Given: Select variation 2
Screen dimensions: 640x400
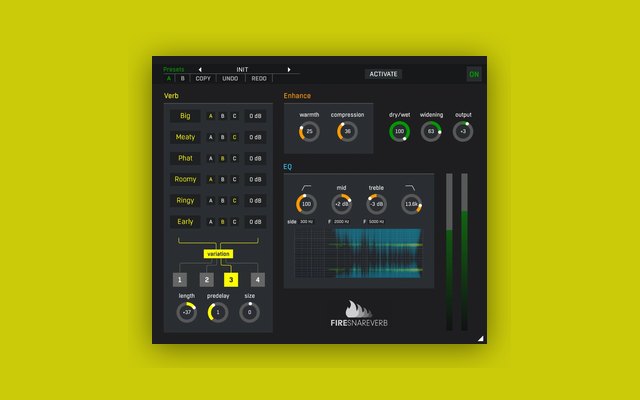Looking at the screenshot, I should [x=207, y=280].
